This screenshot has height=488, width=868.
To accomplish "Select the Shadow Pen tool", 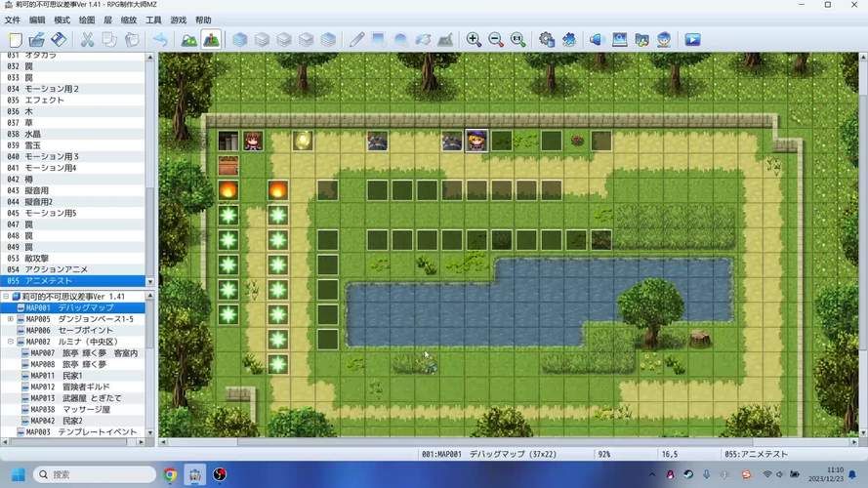I will [x=445, y=40].
